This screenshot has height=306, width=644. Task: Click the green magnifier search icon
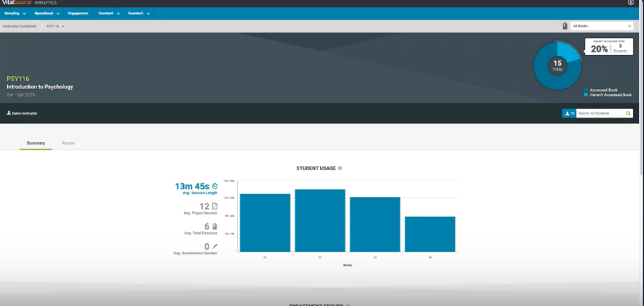point(628,113)
